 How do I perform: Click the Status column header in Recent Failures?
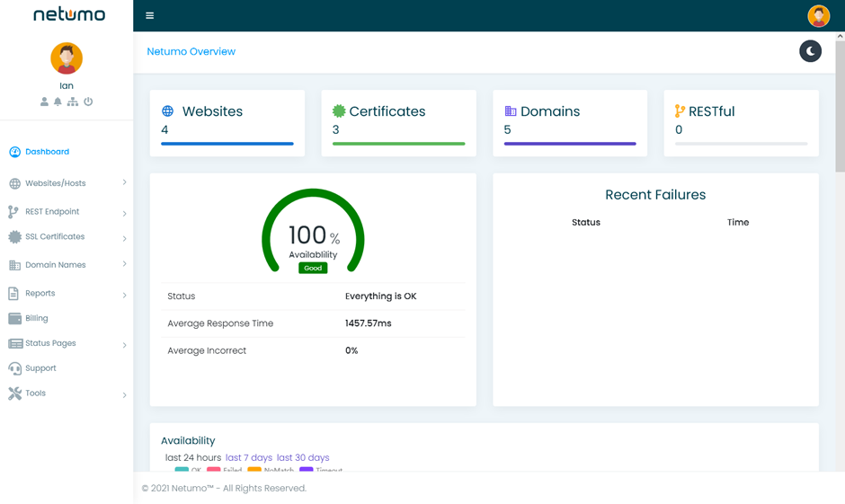[586, 223]
